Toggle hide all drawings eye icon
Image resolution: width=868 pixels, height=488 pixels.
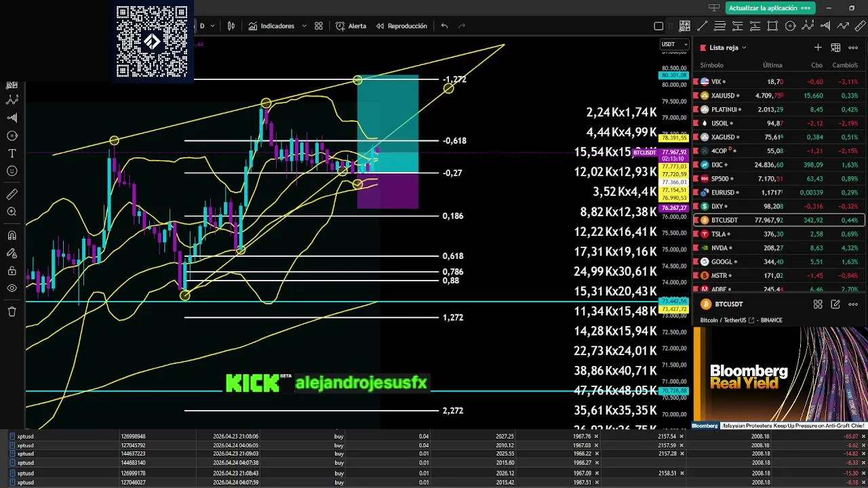(12, 289)
